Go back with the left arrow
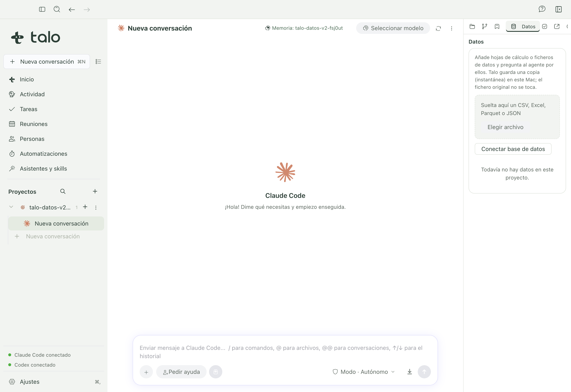Screen dimensions: 571x392 (x=72, y=10)
